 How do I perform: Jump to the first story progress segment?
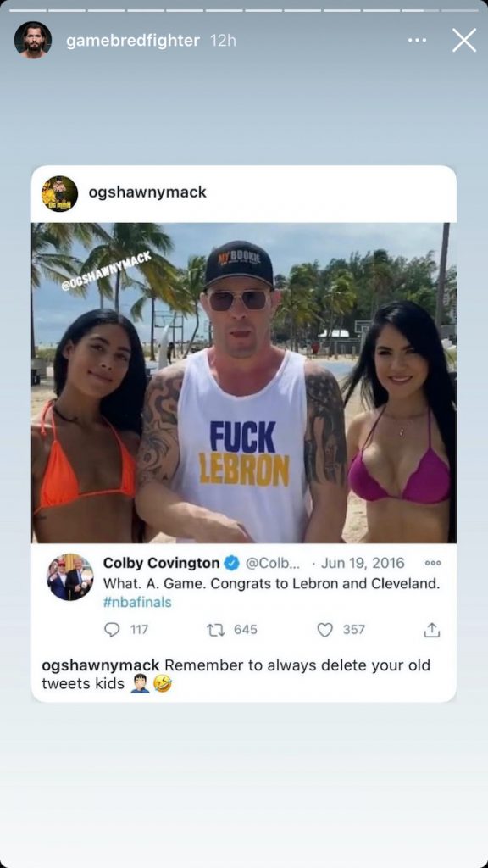[28, 10]
